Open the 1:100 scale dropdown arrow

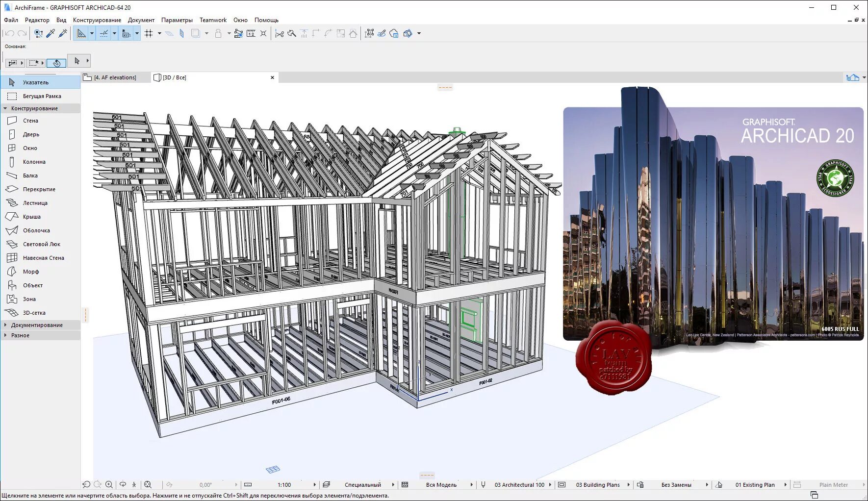315,485
